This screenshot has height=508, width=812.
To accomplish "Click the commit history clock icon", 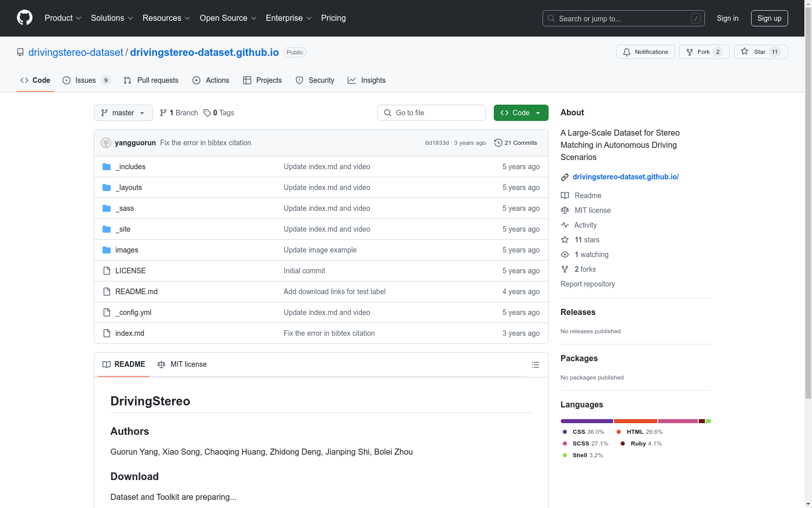I will coord(498,143).
